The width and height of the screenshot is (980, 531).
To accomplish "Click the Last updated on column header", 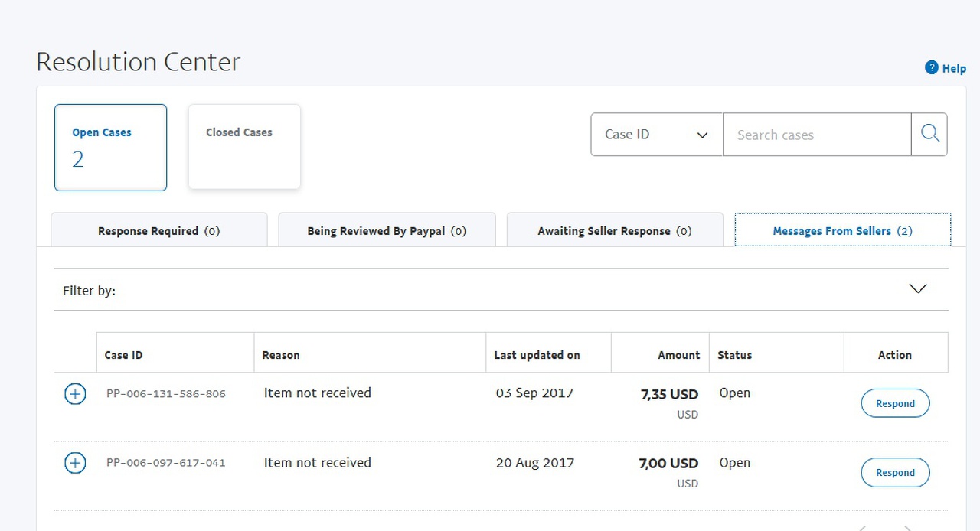I will click(x=537, y=355).
